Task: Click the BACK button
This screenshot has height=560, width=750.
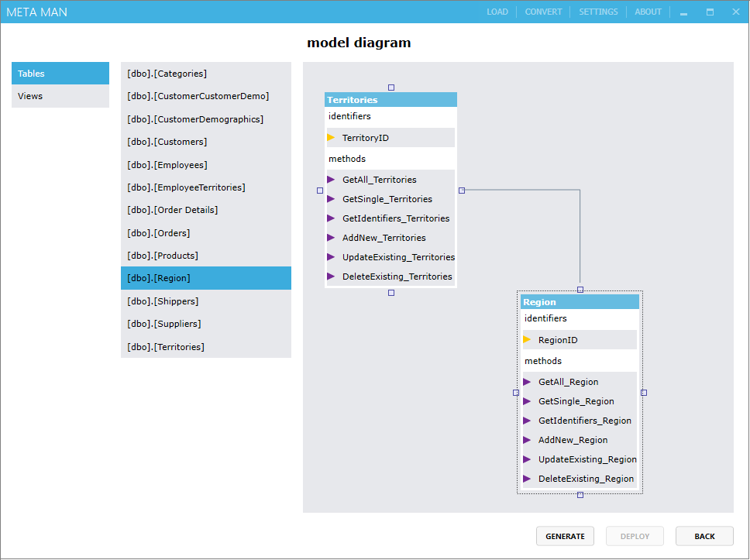Action: (x=704, y=536)
